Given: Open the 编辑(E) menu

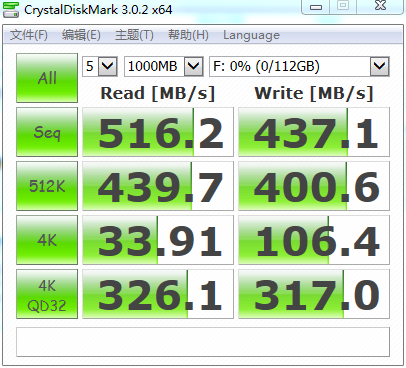Looking at the screenshot, I should click(81, 35).
